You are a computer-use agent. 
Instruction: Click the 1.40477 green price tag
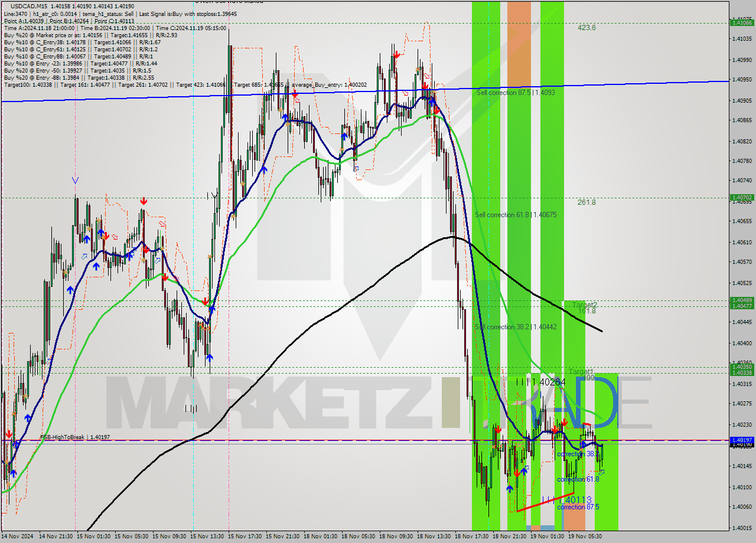pos(742,306)
